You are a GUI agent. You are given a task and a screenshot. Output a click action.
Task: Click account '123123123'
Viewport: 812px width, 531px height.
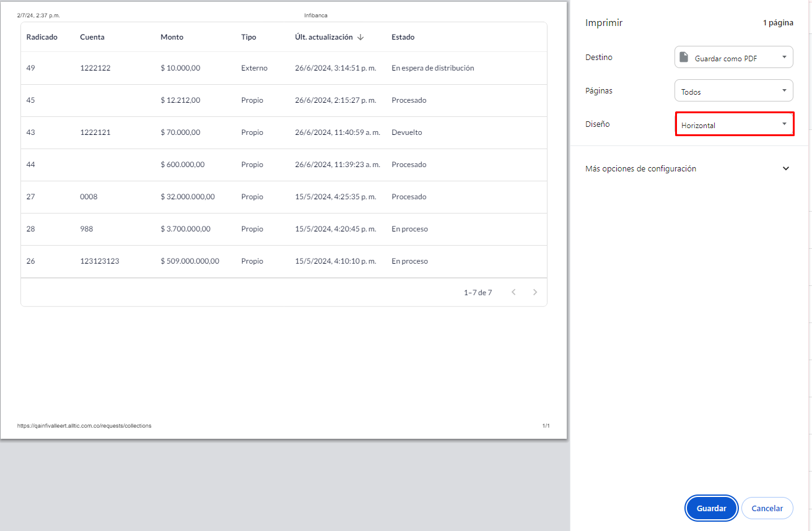pos(100,261)
